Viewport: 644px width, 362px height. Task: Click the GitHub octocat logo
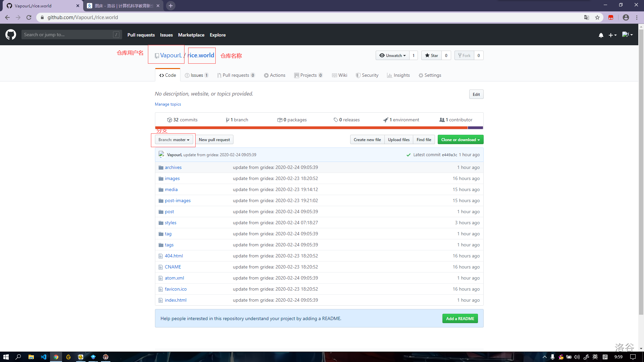[x=11, y=35]
